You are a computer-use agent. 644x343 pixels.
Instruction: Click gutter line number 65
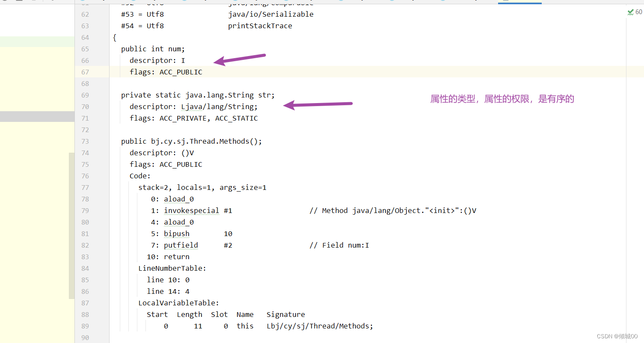click(85, 49)
